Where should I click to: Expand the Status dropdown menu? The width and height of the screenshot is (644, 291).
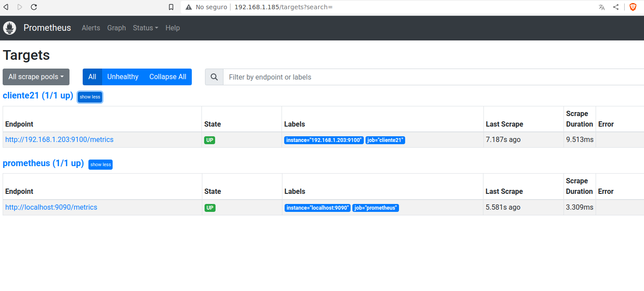(145, 28)
